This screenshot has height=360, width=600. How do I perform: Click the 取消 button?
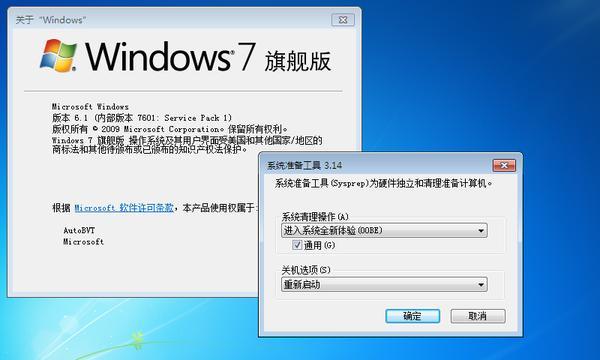click(x=478, y=316)
